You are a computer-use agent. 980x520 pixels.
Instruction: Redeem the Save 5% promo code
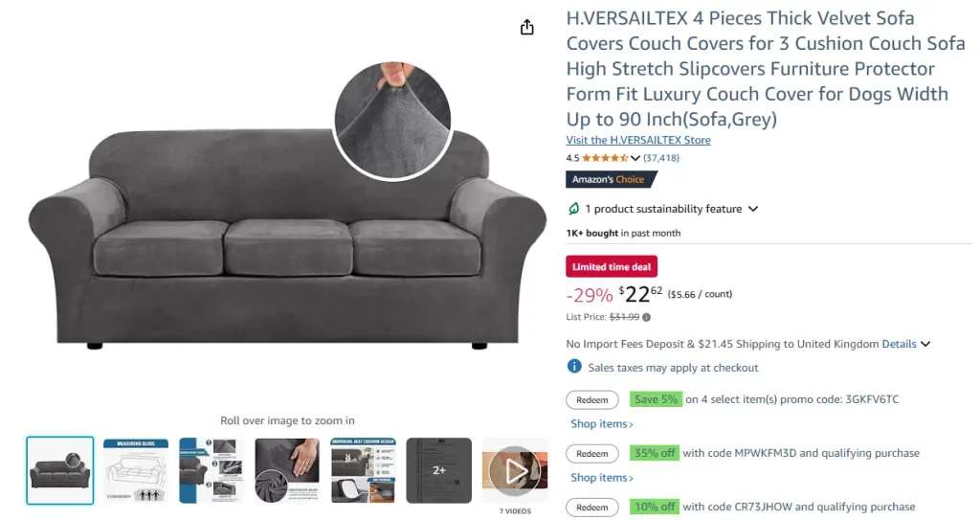pos(591,400)
